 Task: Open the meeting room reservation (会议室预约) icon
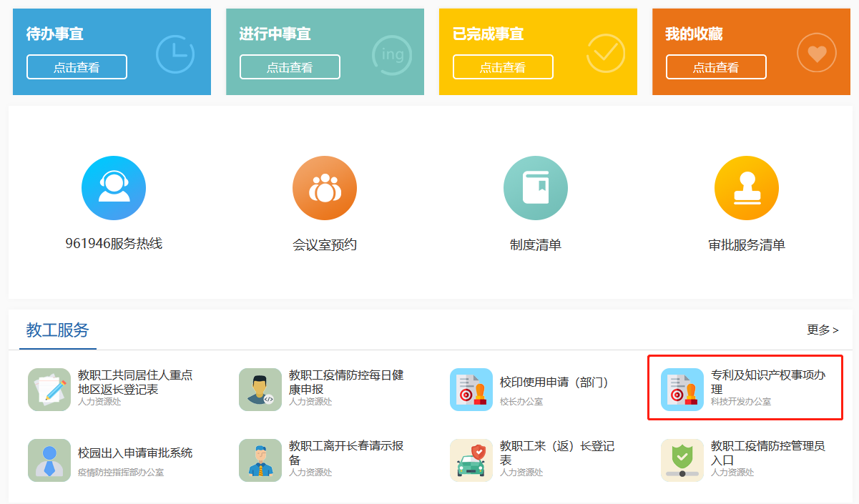coord(324,188)
